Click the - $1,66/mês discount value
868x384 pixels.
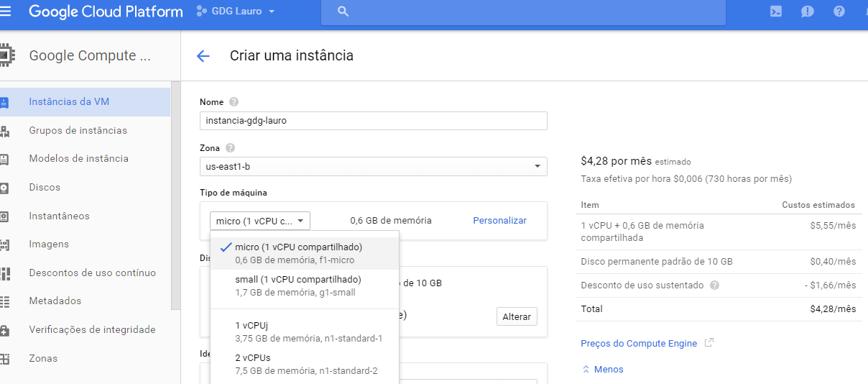pos(830,285)
